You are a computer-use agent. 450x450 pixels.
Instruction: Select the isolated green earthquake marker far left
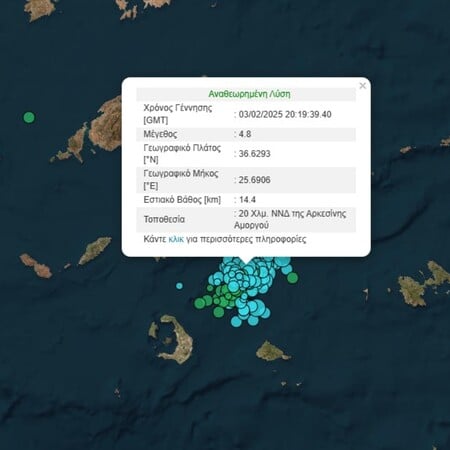(x=29, y=117)
